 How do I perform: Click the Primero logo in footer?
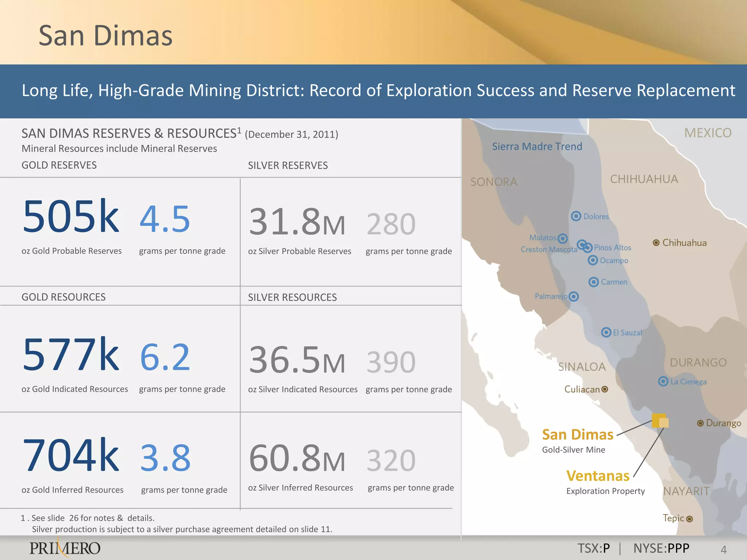[x=65, y=548]
